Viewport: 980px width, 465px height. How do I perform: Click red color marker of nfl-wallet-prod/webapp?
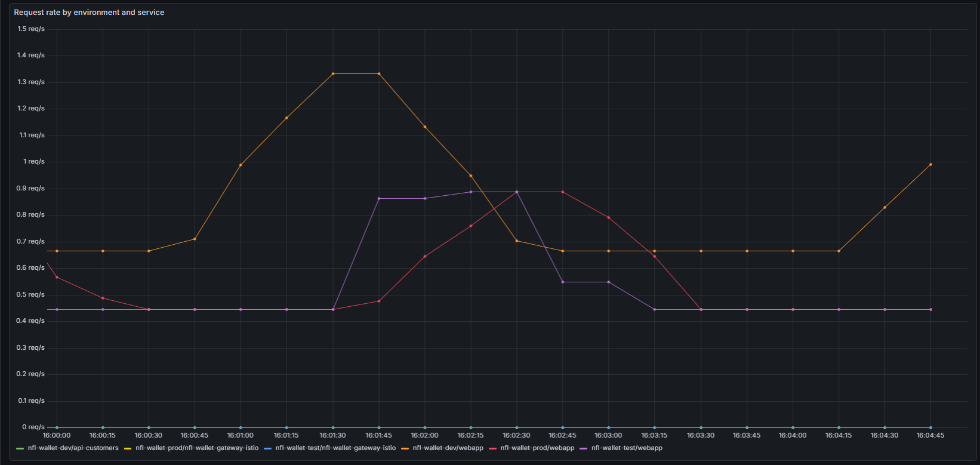coord(493,448)
